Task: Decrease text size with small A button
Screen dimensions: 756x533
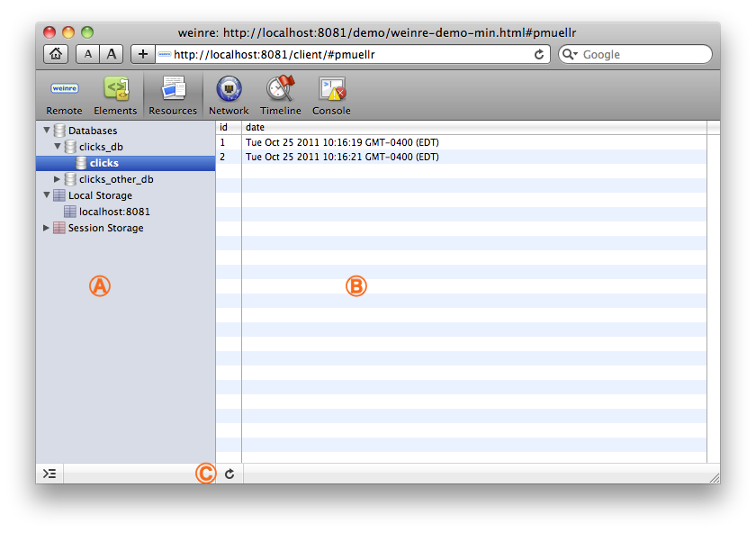Action: (87, 54)
